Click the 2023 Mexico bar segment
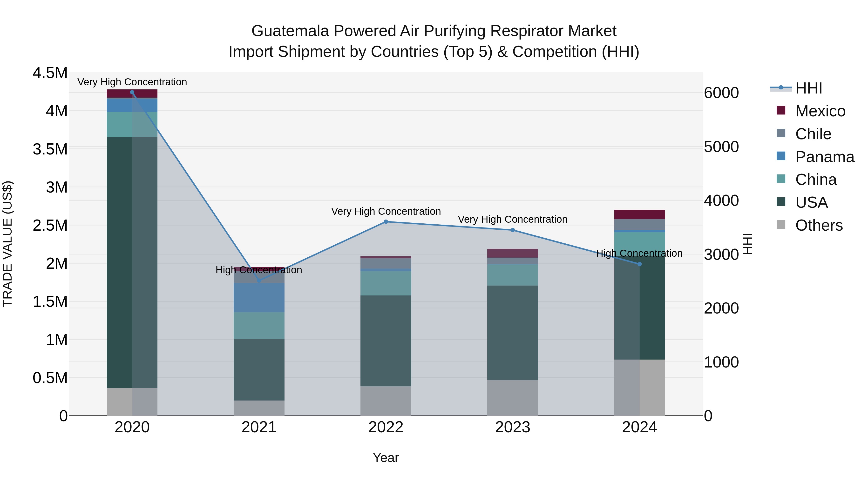 513,253
